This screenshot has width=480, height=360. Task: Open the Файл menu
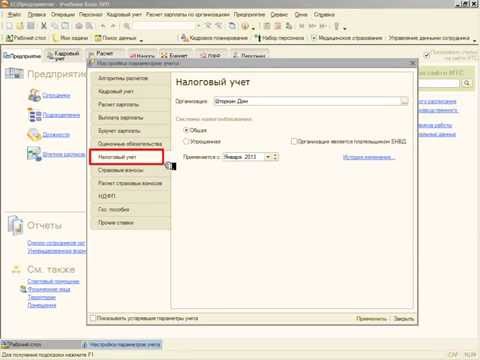click(14, 15)
